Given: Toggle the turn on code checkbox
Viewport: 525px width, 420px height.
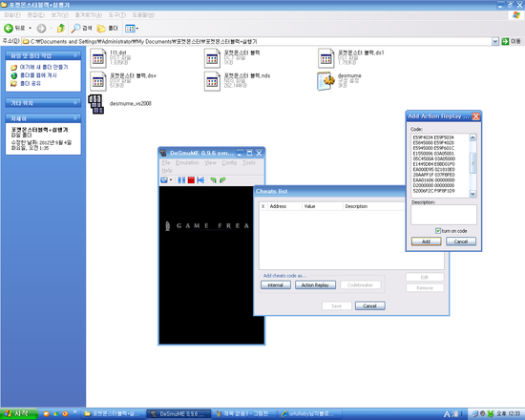Looking at the screenshot, I should point(437,231).
